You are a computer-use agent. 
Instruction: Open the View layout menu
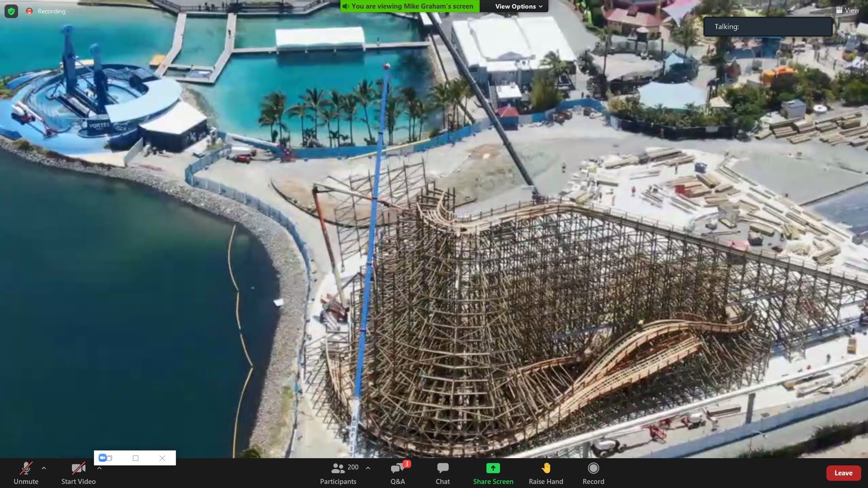coord(847,10)
